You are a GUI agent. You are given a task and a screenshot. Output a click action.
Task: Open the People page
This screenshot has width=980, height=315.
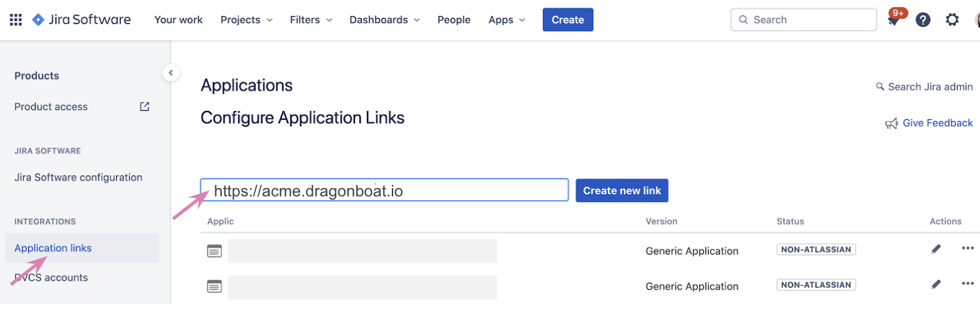[x=454, y=20]
